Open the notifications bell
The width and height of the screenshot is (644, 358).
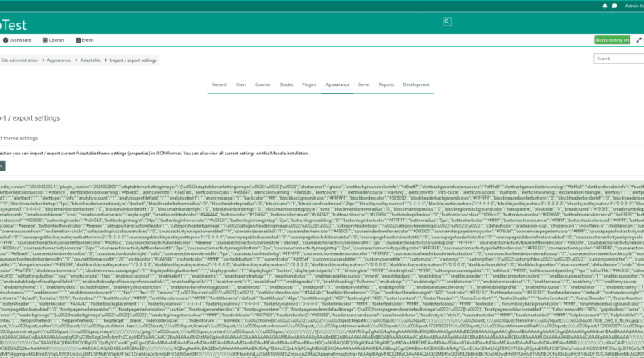[x=605, y=6]
